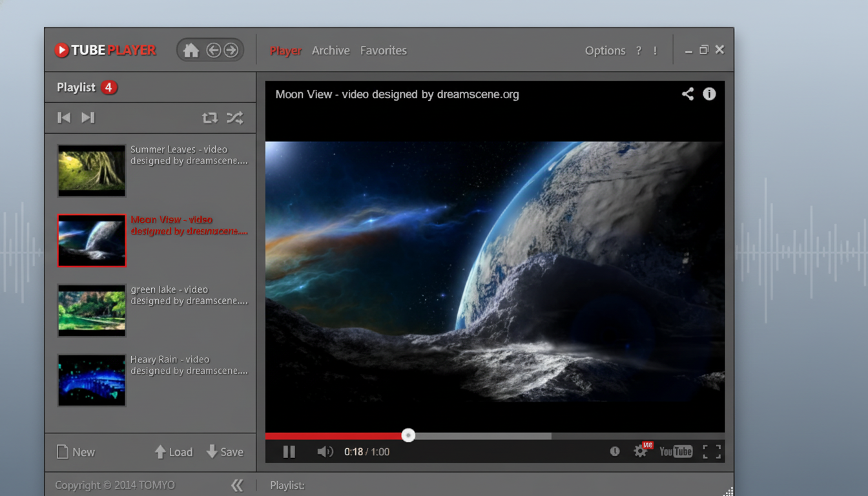Open the Favorites tab

[383, 50]
